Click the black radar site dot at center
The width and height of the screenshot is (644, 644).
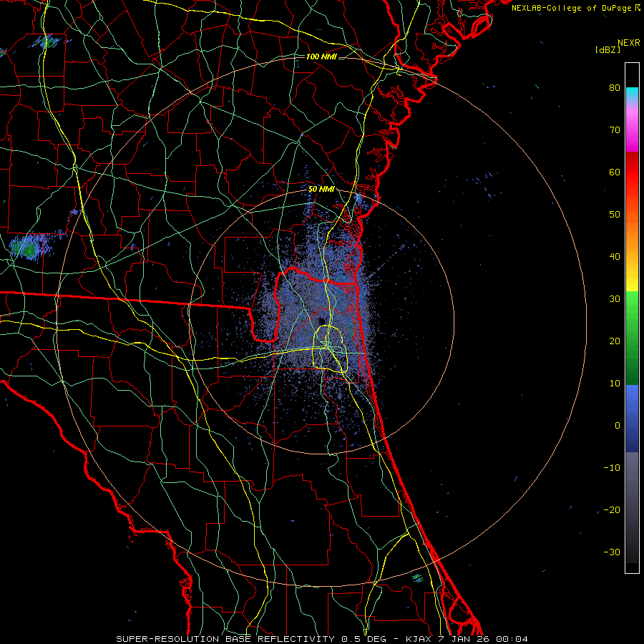tap(321, 321)
